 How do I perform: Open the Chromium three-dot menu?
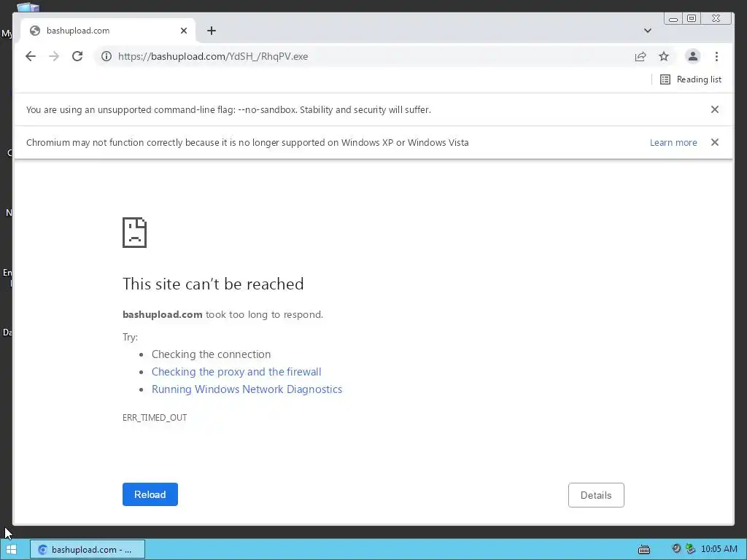pyautogui.click(x=716, y=56)
